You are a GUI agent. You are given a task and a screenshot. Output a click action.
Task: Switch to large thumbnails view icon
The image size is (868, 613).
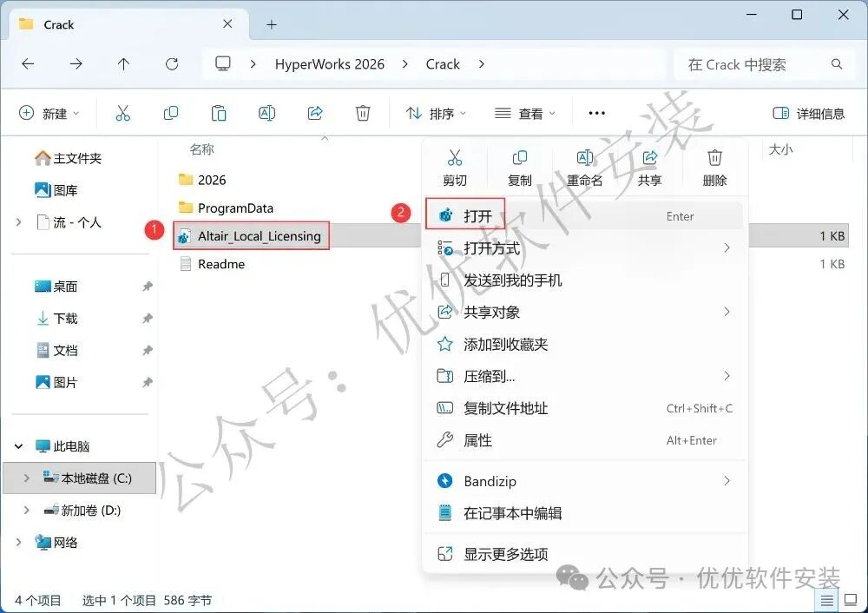point(851,600)
